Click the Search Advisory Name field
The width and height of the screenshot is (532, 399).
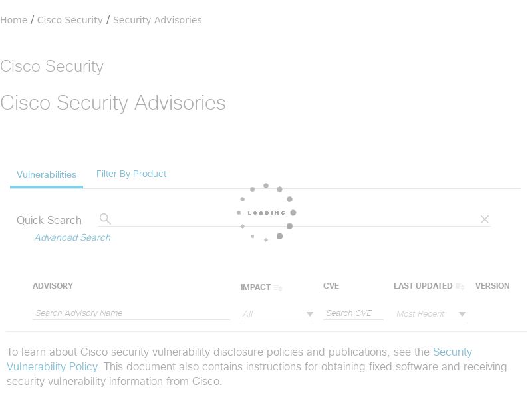[x=131, y=313]
